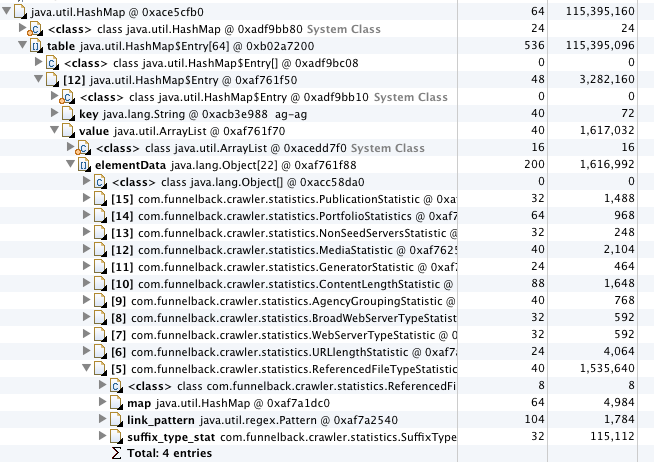Image resolution: width=654 pixels, height=462 pixels.
Task: Click the object icon of map java.util.HashMap
Action: (x=117, y=404)
